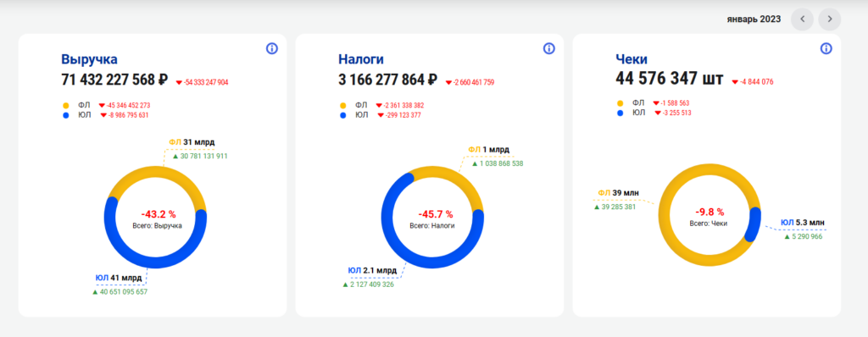Open info icon on Выручка card
The width and height of the screenshot is (868, 337).
[272, 49]
